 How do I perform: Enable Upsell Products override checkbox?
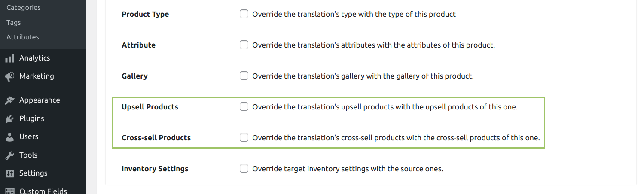pos(244,106)
